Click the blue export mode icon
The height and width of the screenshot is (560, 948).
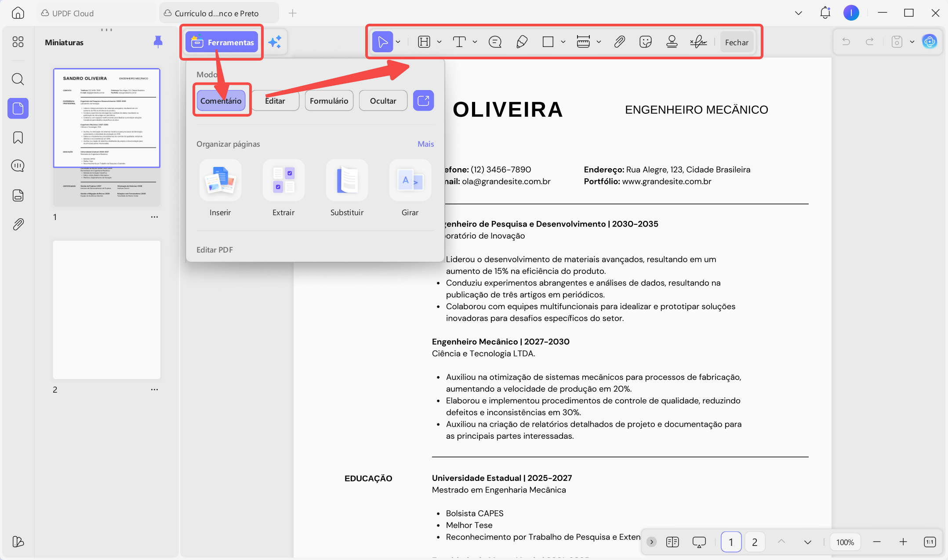pyautogui.click(x=423, y=101)
